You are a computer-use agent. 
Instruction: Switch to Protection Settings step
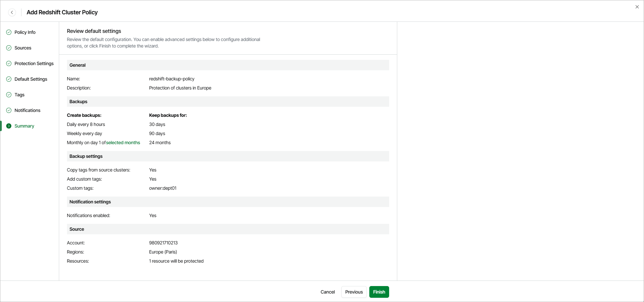(34, 63)
